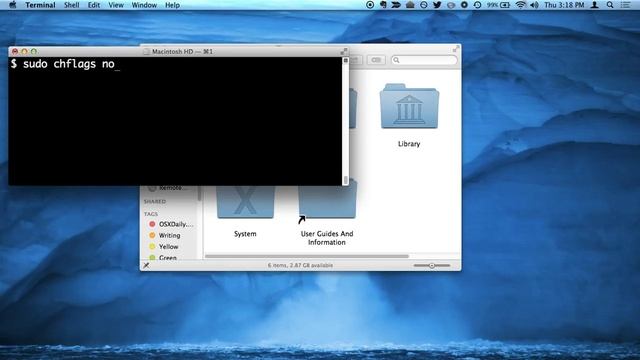This screenshot has height=360, width=640.
Task: Zoom the Terminal window green button
Action: click(x=34, y=51)
